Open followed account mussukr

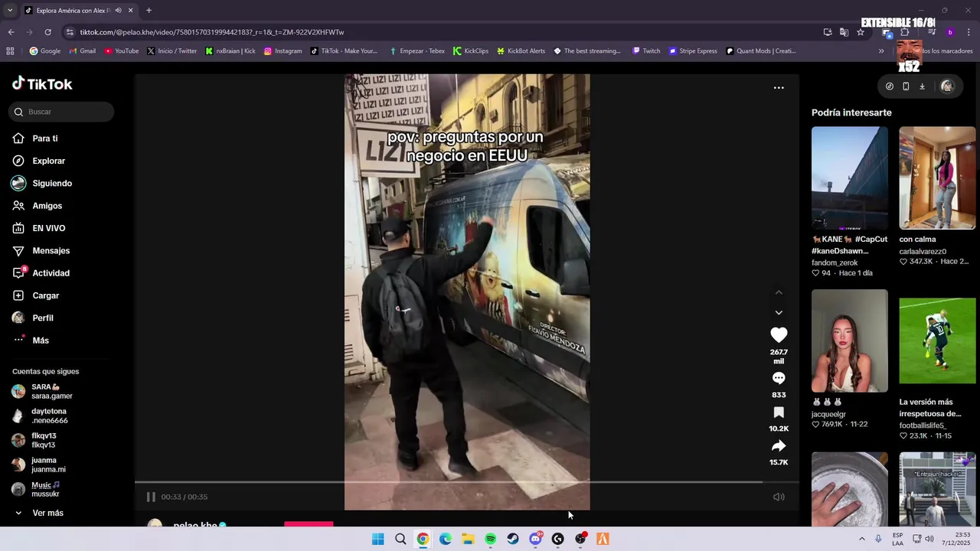[36, 489]
